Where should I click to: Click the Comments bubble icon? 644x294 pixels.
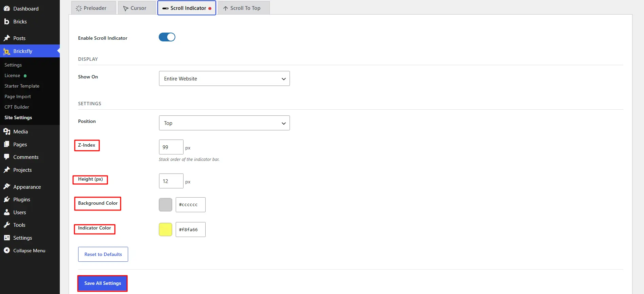tap(7, 157)
